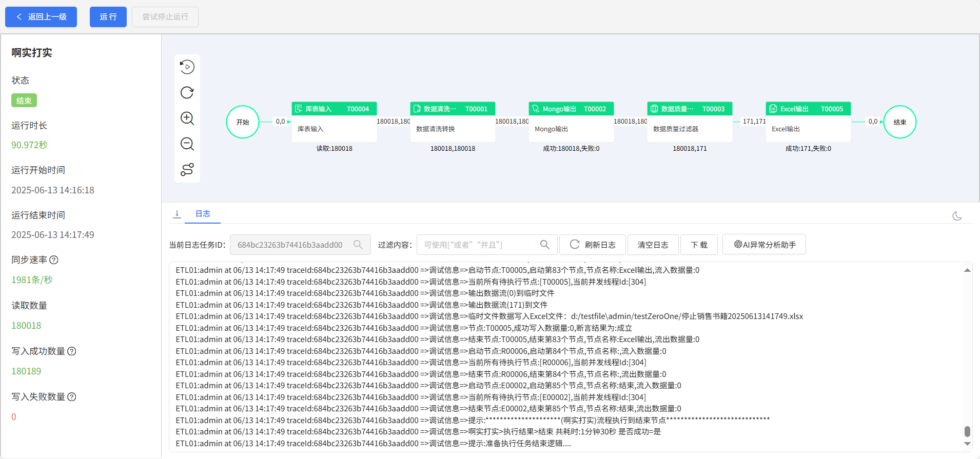Click the 库表输入 node icon

(x=299, y=109)
